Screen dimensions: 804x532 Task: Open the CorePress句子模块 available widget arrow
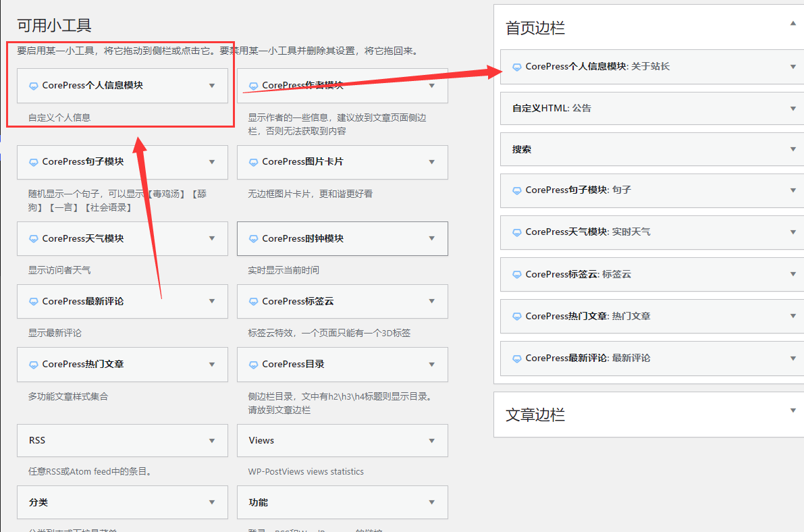[x=212, y=162]
